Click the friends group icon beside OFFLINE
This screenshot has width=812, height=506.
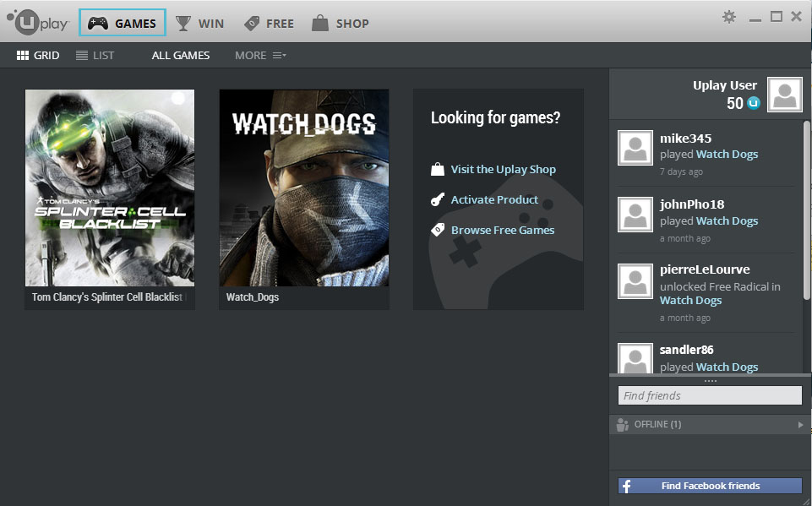[x=623, y=425]
